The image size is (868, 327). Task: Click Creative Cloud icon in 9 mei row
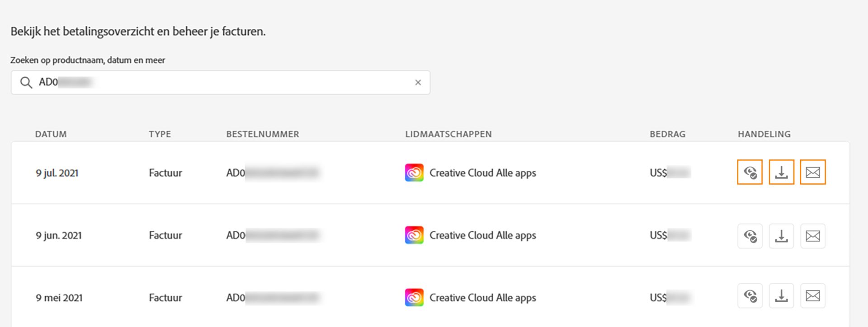[414, 297]
